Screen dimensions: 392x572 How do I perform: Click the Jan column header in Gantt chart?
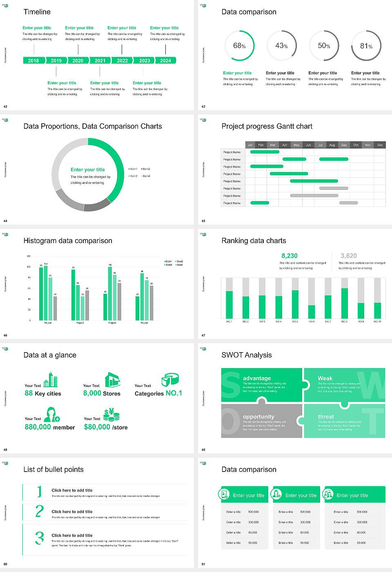click(250, 145)
